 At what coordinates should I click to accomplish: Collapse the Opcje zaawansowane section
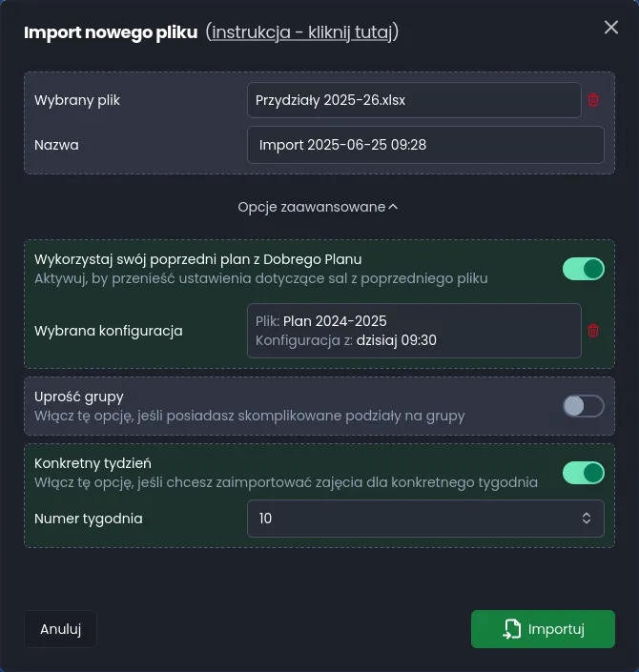(318, 207)
